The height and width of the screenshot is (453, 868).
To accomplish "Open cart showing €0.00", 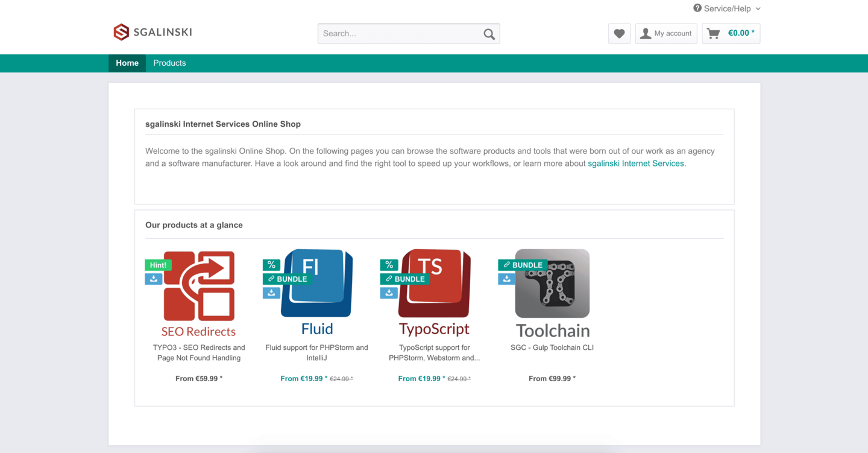I will [x=731, y=34].
